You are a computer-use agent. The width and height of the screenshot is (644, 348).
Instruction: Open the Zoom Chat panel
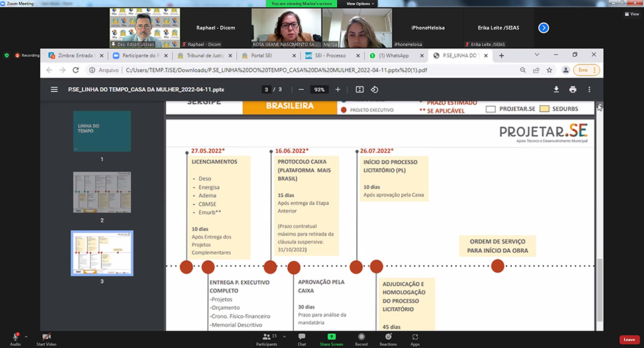click(302, 337)
